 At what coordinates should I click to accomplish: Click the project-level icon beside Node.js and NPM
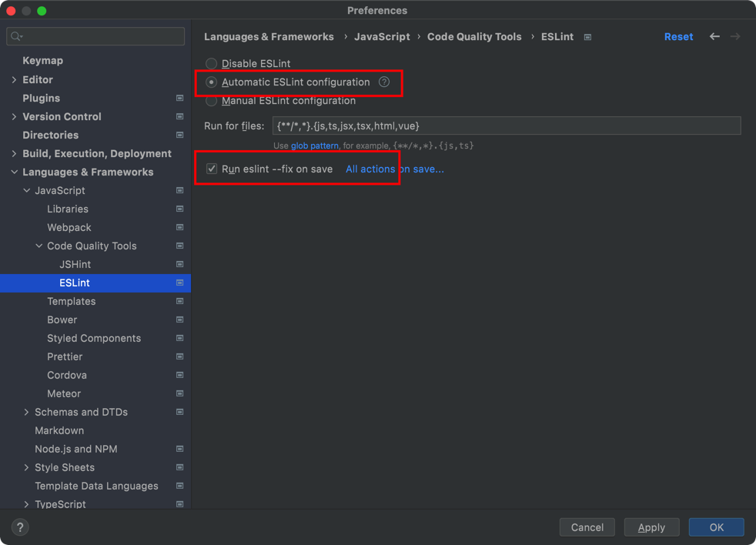(180, 449)
